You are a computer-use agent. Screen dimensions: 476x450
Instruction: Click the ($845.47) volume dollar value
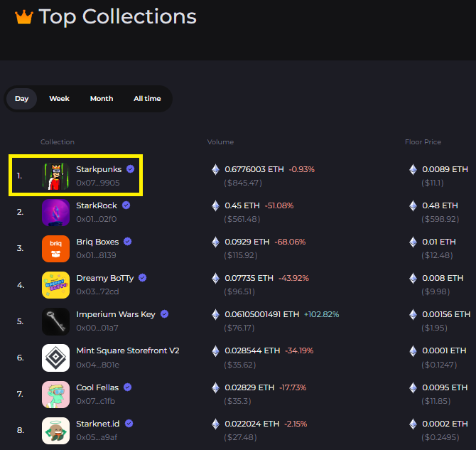243,183
